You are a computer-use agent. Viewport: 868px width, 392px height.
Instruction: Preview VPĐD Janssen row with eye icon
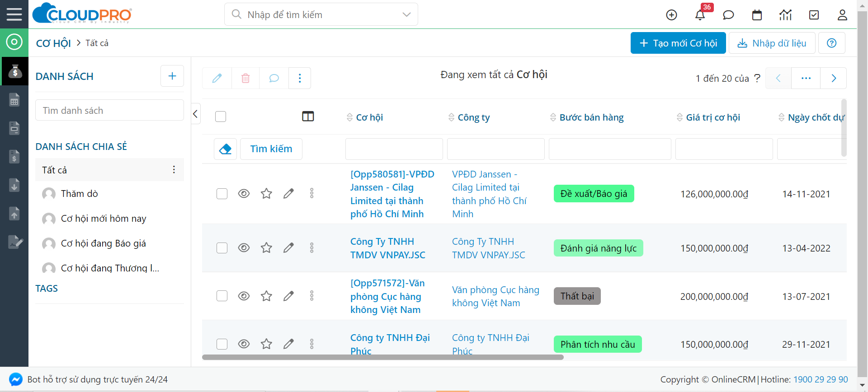click(x=244, y=194)
